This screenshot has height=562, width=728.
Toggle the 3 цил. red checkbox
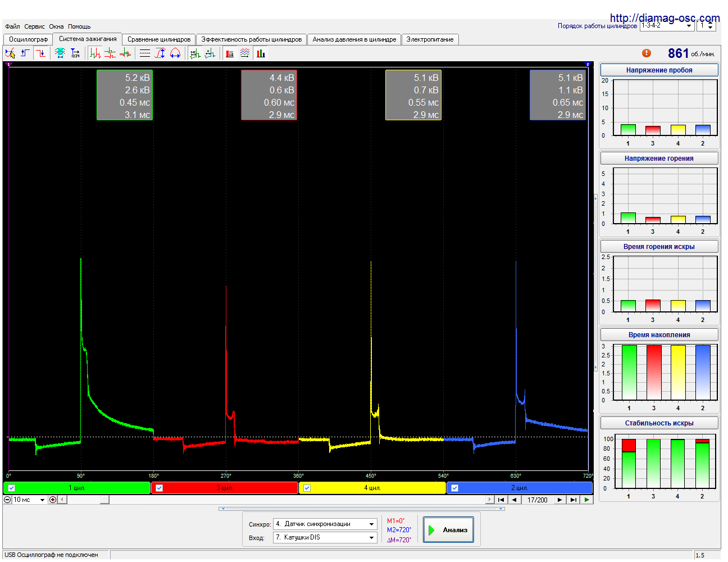[x=159, y=488]
